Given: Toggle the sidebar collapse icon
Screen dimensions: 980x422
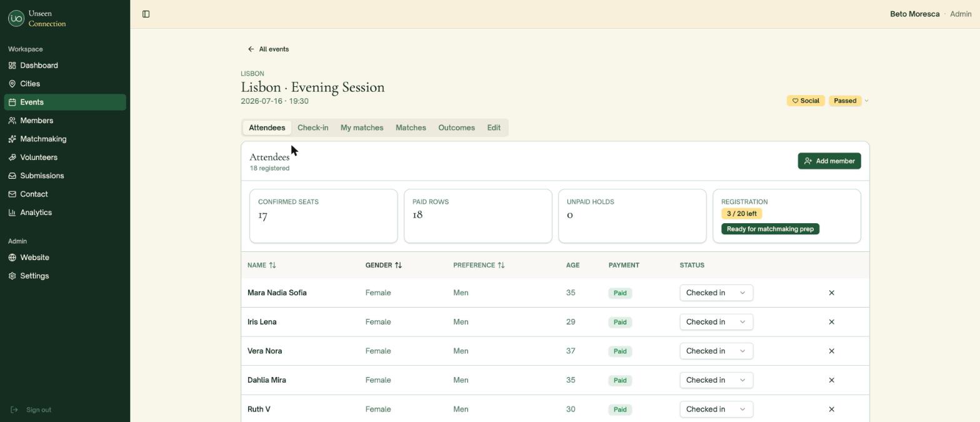Looking at the screenshot, I should pos(146,14).
